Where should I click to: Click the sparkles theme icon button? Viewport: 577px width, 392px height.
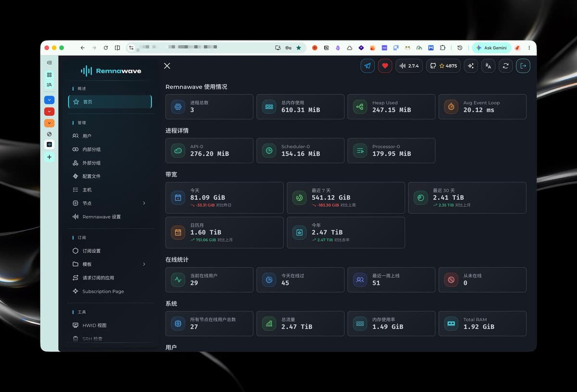[471, 66]
